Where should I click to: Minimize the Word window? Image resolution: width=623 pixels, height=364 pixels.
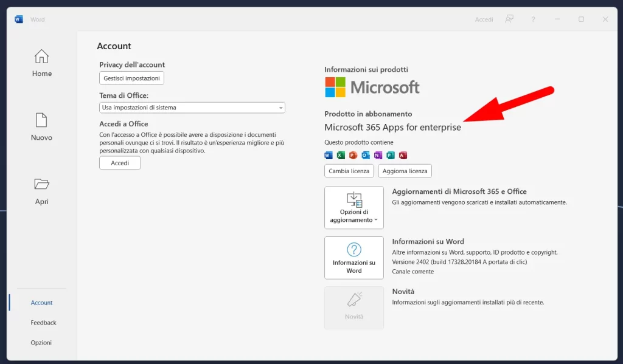tap(557, 19)
